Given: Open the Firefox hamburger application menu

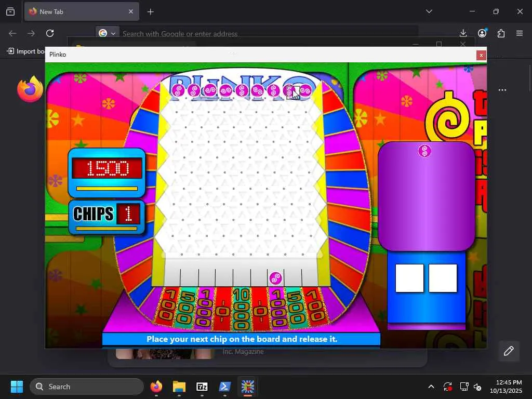Looking at the screenshot, I should [x=520, y=33].
